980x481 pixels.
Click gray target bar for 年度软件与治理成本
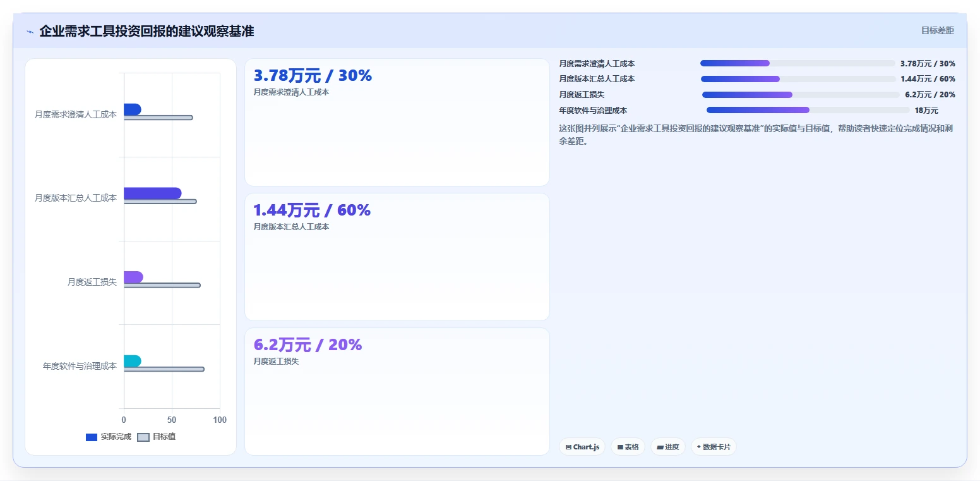(x=164, y=369)
